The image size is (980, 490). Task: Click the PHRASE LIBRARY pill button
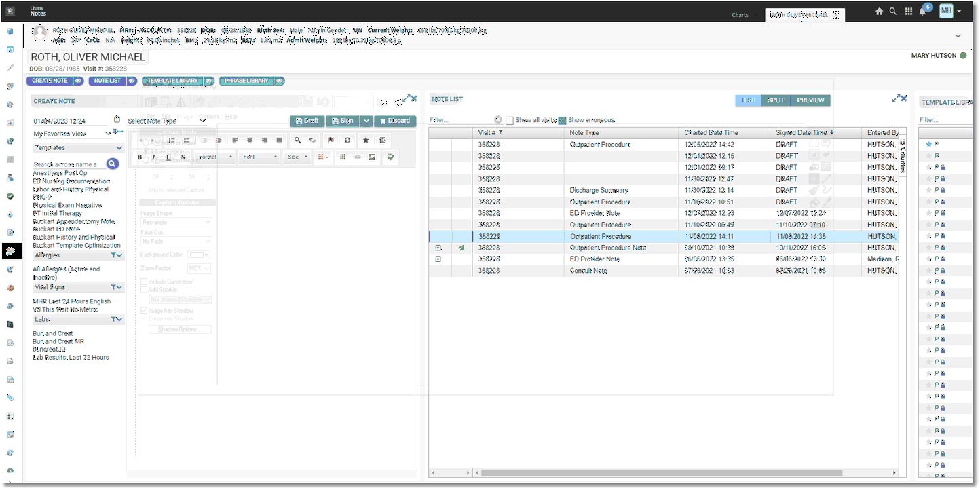coord(247,81)
